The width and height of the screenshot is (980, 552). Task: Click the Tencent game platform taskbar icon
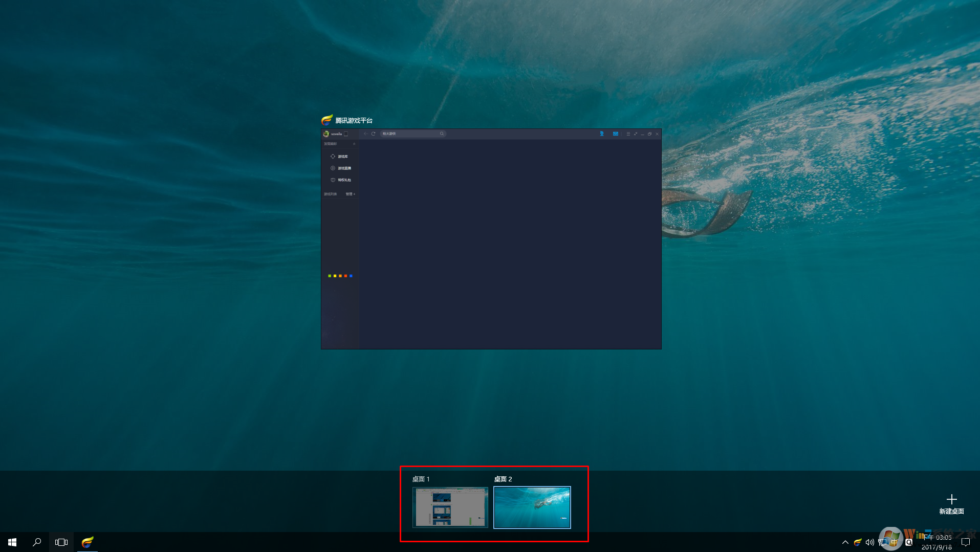click(x=88, y=542)
